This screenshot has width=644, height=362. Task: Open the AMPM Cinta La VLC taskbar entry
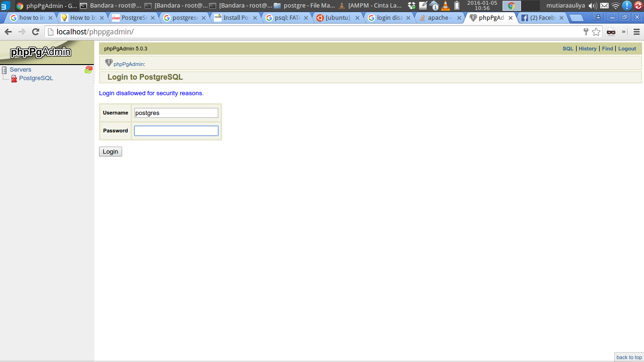[370, 6]
